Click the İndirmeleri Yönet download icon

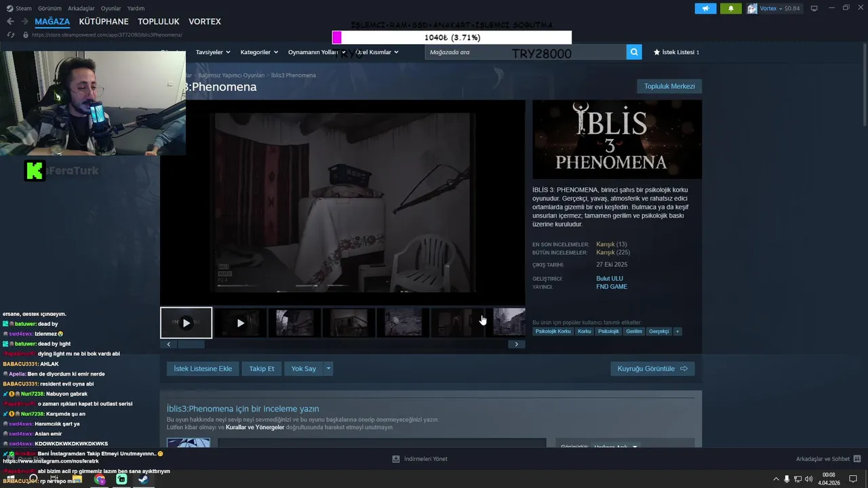pyautogui.click(x=396, y=459)
